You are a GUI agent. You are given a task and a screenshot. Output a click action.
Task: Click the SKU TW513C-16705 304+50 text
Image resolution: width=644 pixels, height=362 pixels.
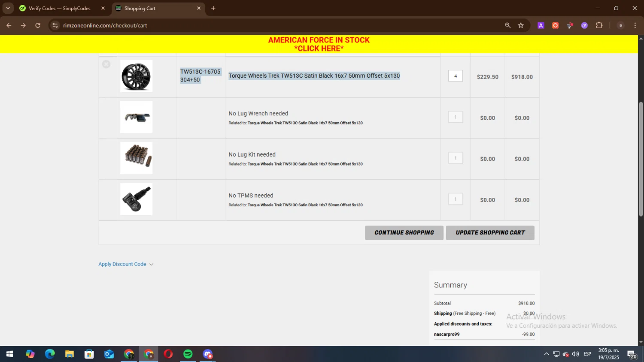(x=200, y=75)
